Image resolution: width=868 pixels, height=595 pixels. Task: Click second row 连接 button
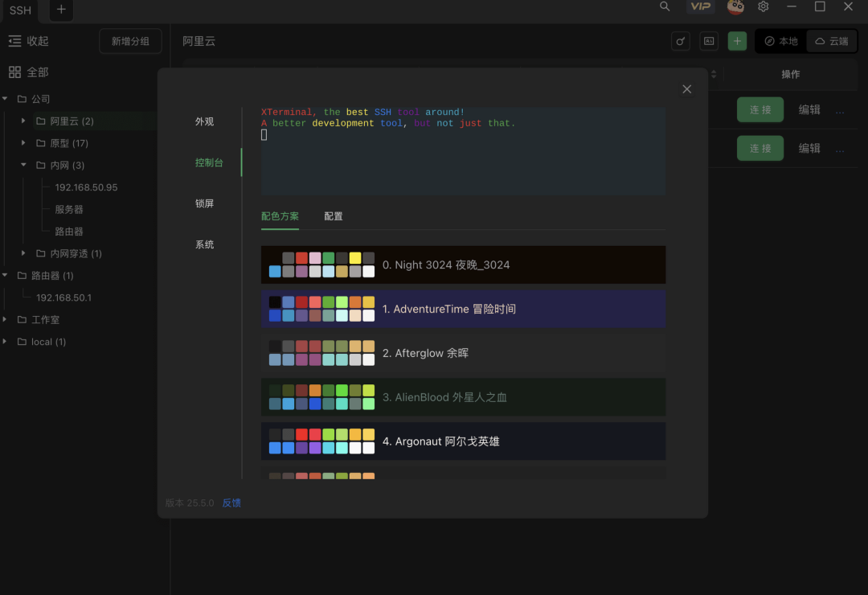[760, 149]
